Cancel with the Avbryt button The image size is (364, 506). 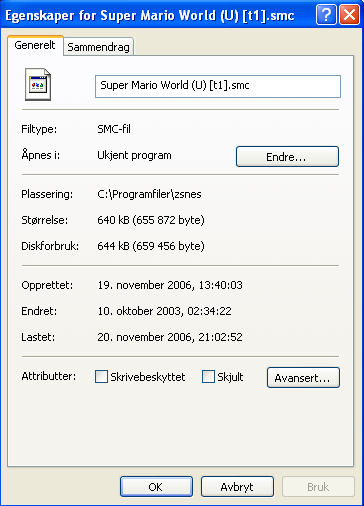[237, 487]
